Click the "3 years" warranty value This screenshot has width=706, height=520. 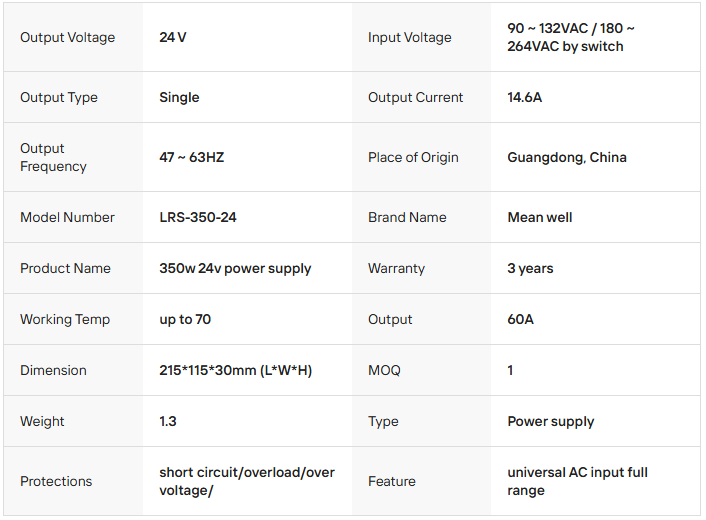[530, 269]
